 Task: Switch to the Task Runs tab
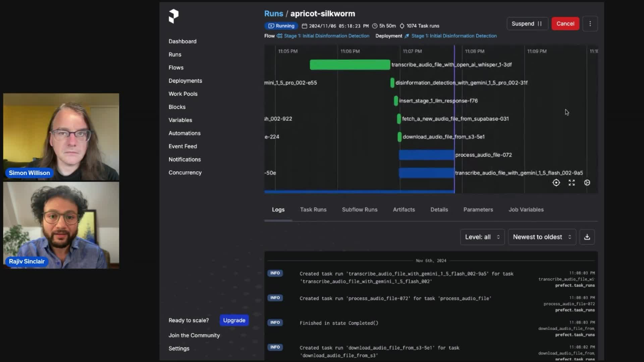313,209
